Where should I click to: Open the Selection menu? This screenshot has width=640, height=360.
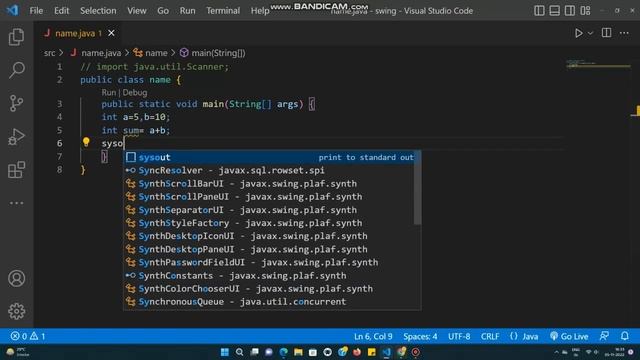[x=98, y=11]
